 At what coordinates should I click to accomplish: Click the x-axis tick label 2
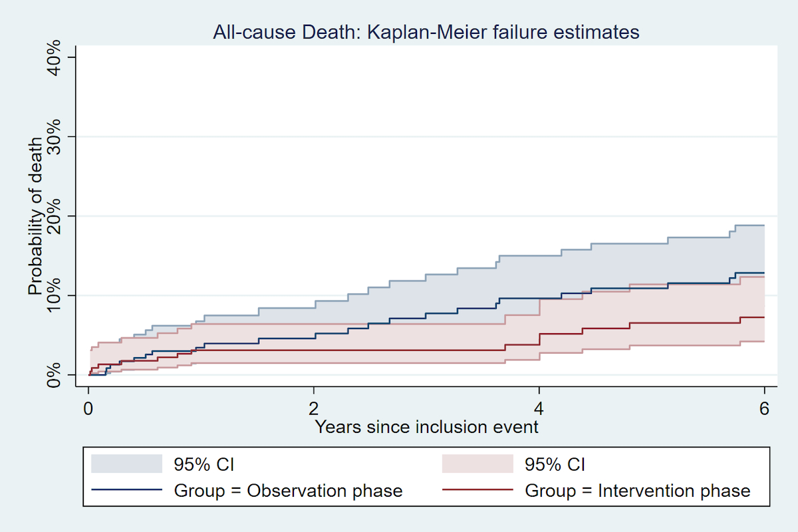pyautogui.click(x=314, y=407)
